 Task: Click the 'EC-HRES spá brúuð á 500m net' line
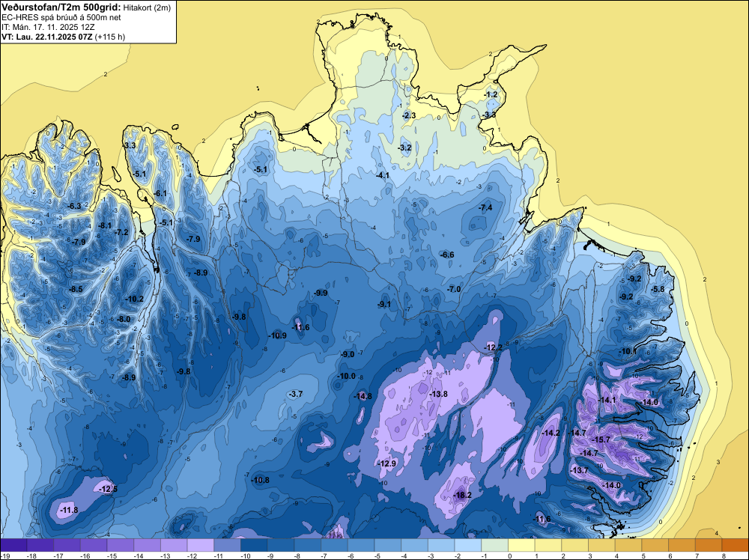pos(61,17)
